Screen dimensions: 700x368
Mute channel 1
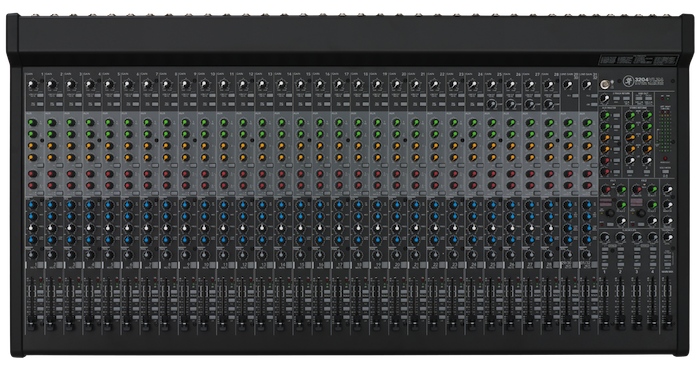pos(40,265)
